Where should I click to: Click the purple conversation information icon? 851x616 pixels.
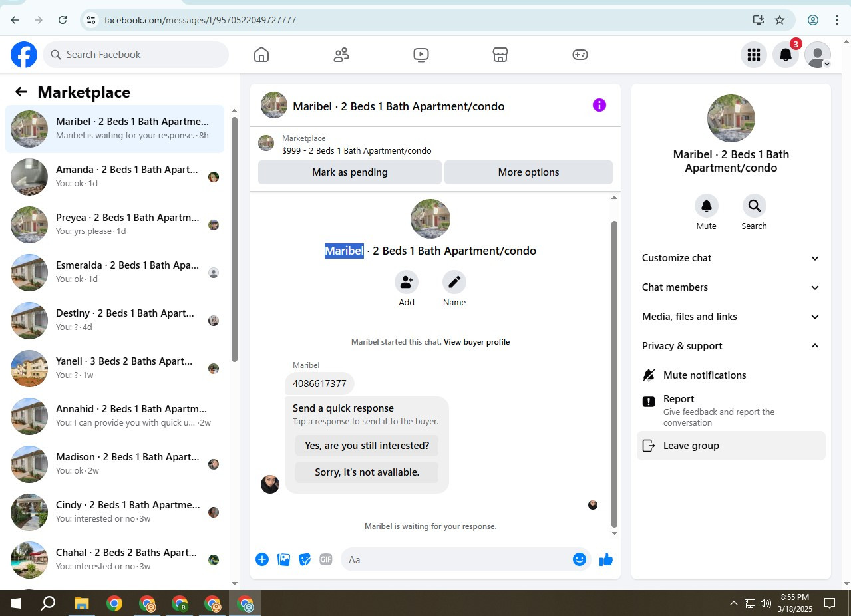(599, 105)
